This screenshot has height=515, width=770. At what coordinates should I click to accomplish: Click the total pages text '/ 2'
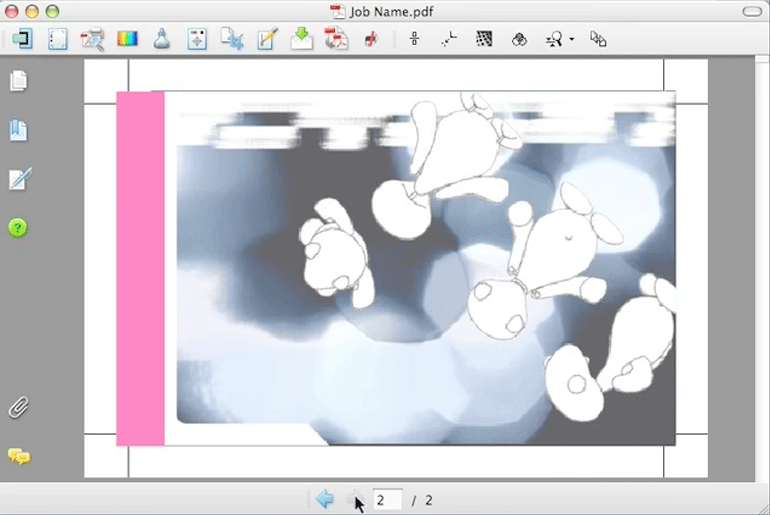(422, 500)
